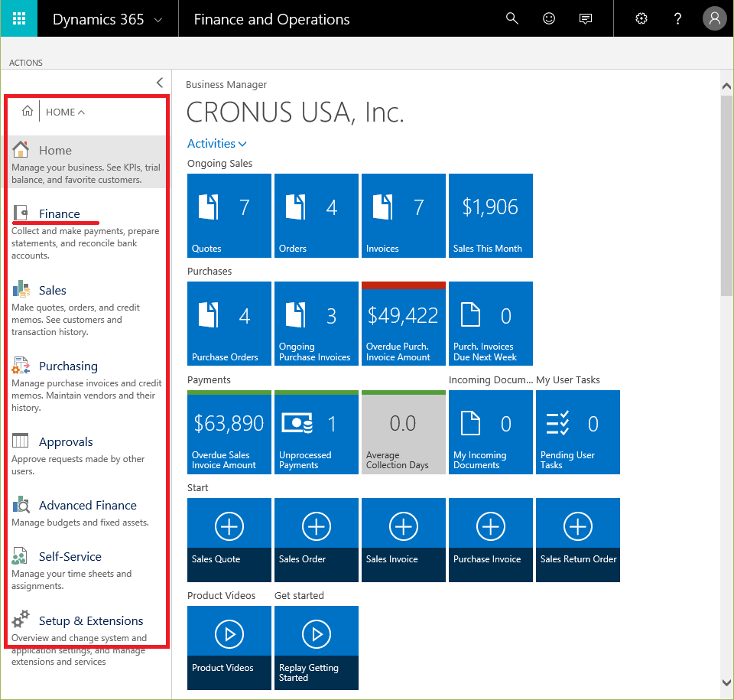Open the Finance navigation link

tap(59, 213)
